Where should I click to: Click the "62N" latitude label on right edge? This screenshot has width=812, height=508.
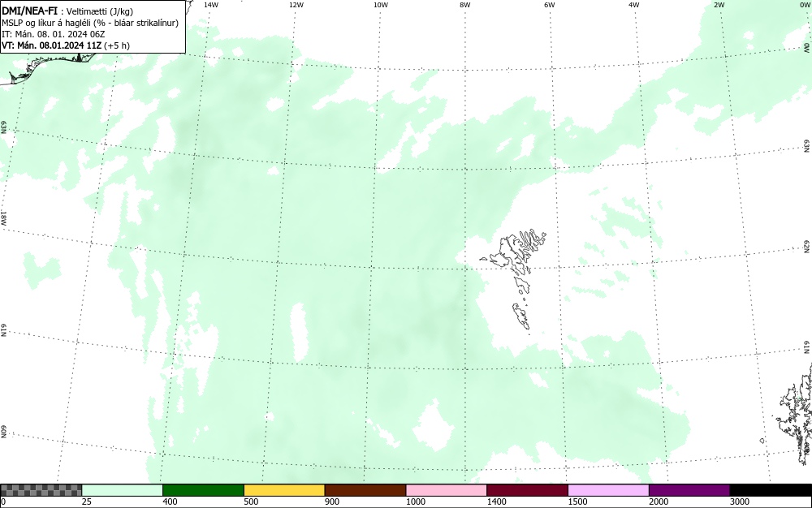(807, 246)
